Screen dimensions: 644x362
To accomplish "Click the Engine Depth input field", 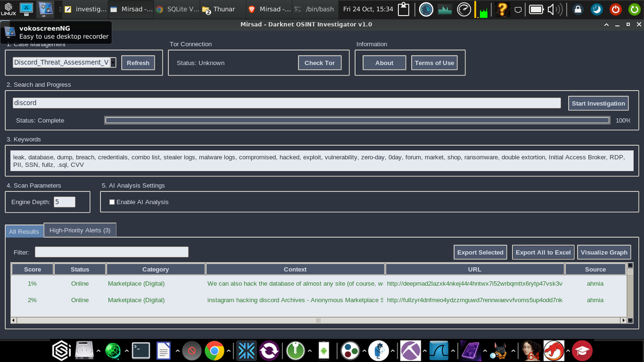I will (x=64, y=202).
